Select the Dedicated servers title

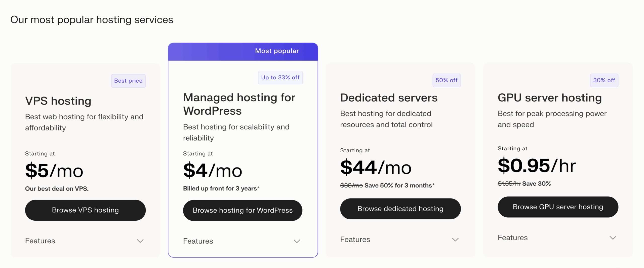click(x=389, y=98)
